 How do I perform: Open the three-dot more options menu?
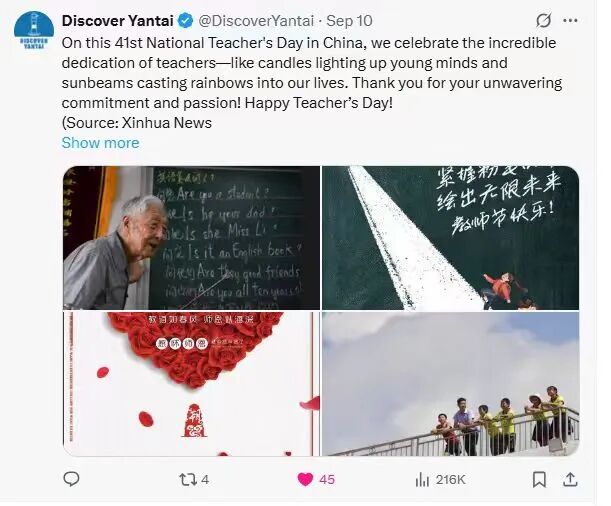click(x=570, y=21)
